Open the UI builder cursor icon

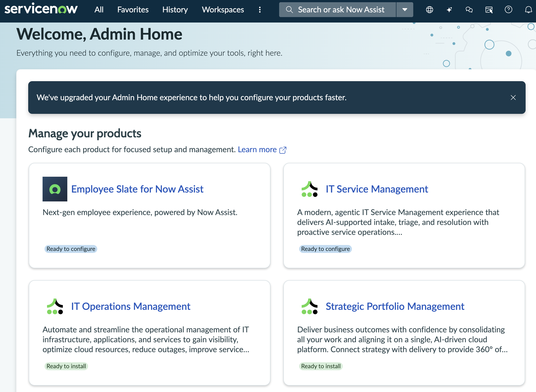pyautogui.click(x=489, y=10)
